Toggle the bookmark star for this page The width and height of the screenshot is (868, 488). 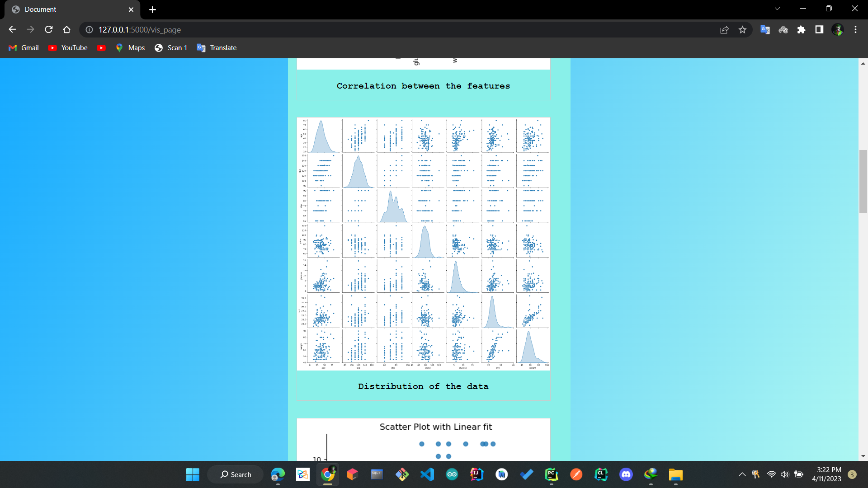[742, 29]
